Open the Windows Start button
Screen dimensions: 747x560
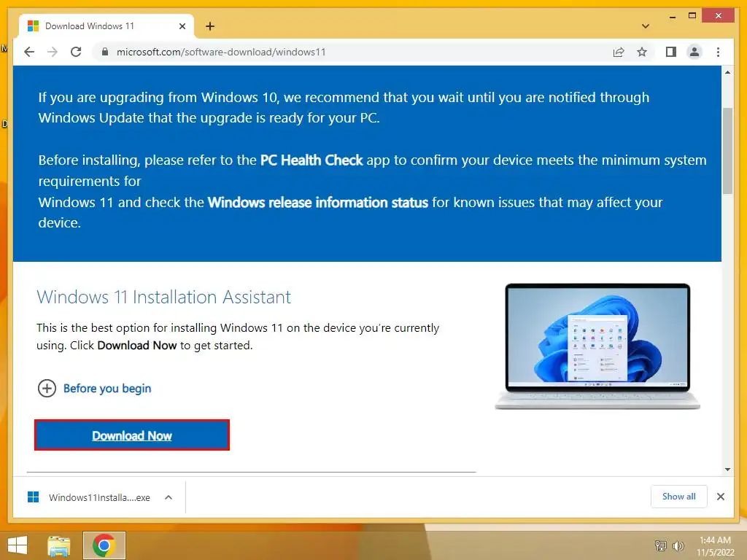18,545
